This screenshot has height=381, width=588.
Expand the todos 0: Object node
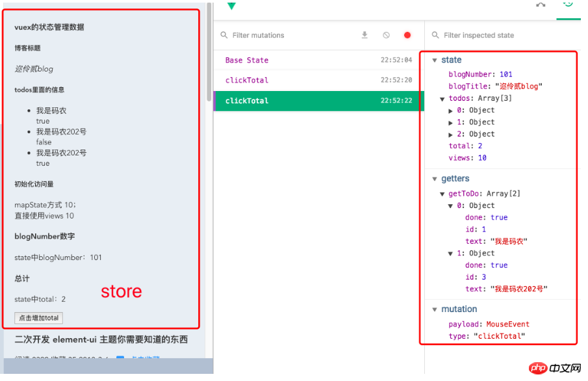click(450, 111)
